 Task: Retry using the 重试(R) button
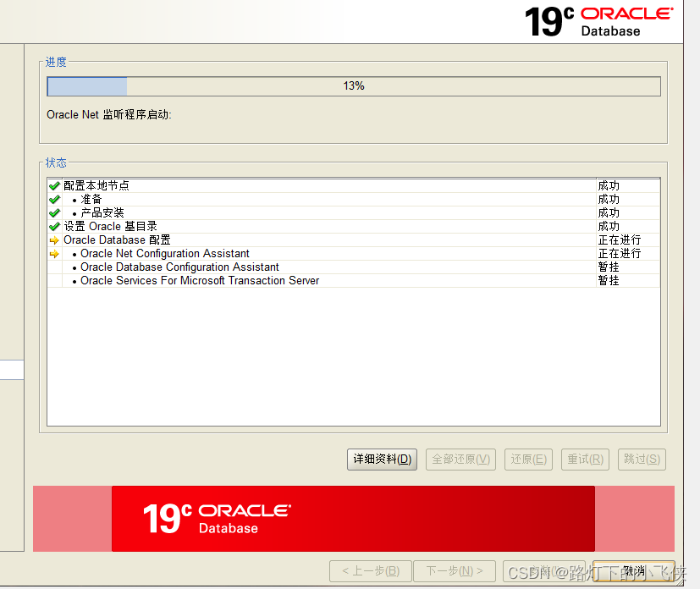click(x=585, y=459)
